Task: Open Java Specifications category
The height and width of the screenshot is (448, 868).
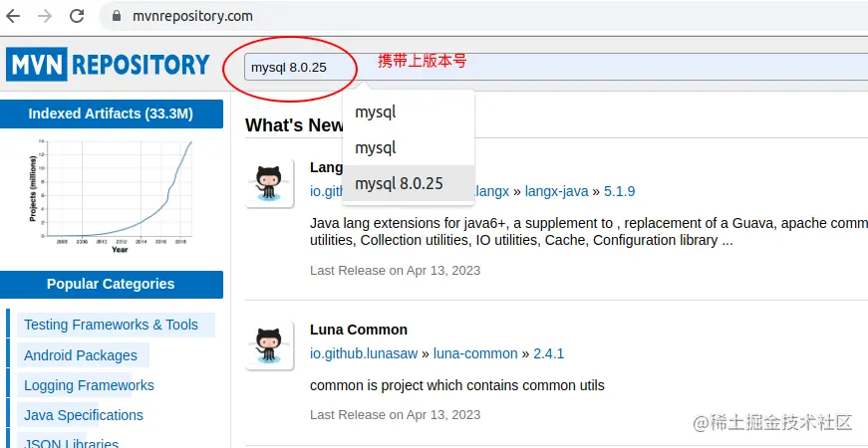Action: pos(84,415)
